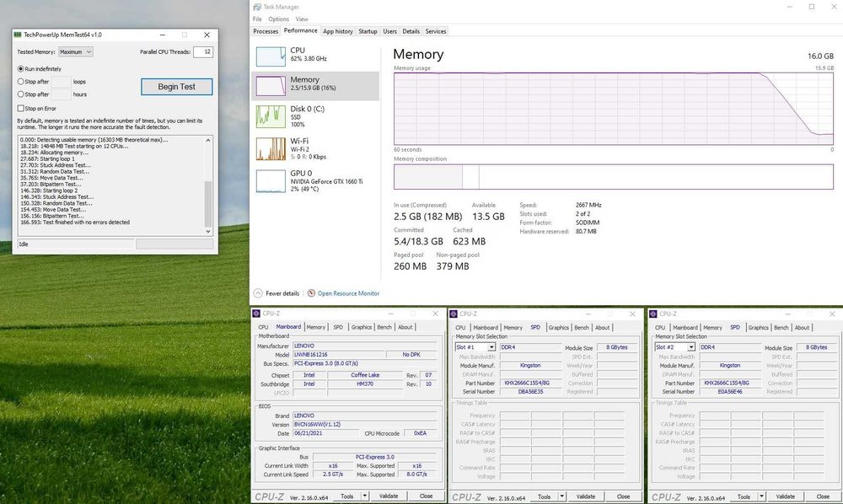Select the Run indefinitely radio button

point(20,69)
